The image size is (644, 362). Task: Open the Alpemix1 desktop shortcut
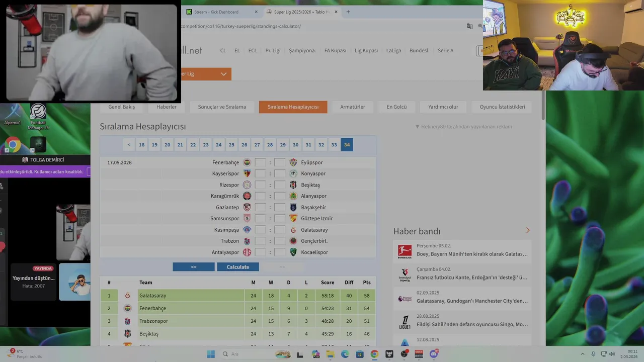pyautogui.click(x=13, y=115)
